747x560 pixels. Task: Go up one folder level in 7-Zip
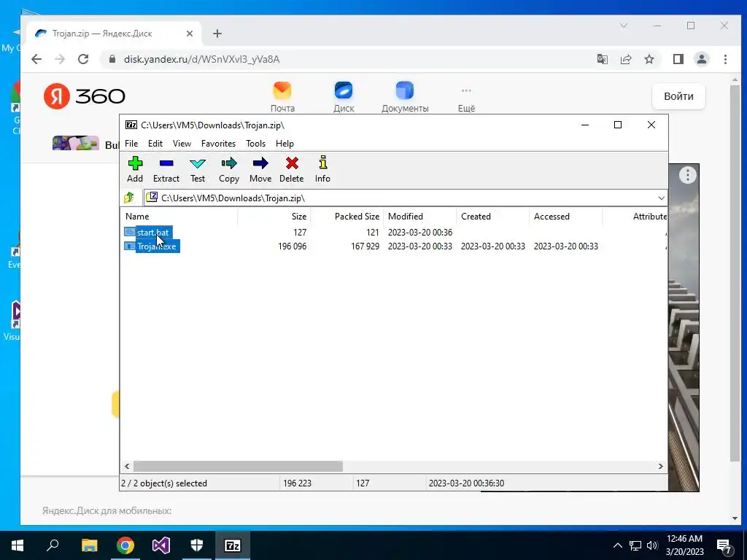[x=129, y=198]
